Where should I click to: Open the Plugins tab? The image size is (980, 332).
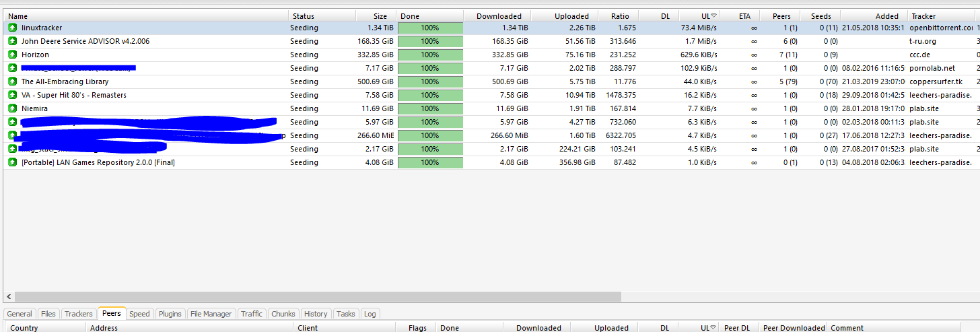tap(170, 314)
